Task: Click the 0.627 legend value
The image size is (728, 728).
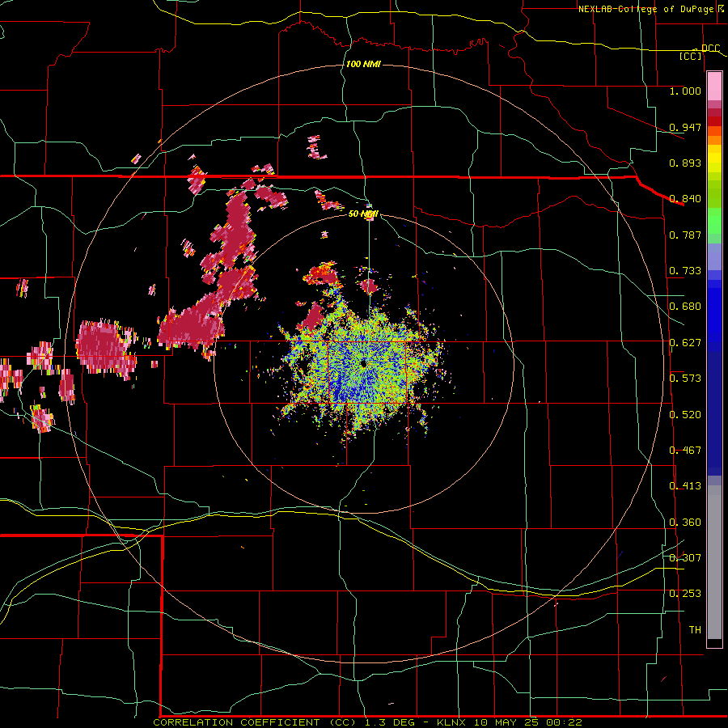Action: tap(685, 343)
